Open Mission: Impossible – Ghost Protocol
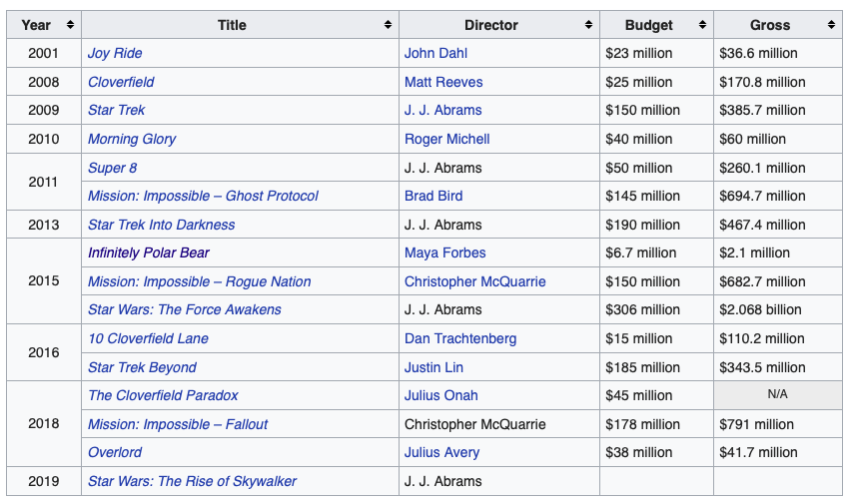 click(203, 196)
